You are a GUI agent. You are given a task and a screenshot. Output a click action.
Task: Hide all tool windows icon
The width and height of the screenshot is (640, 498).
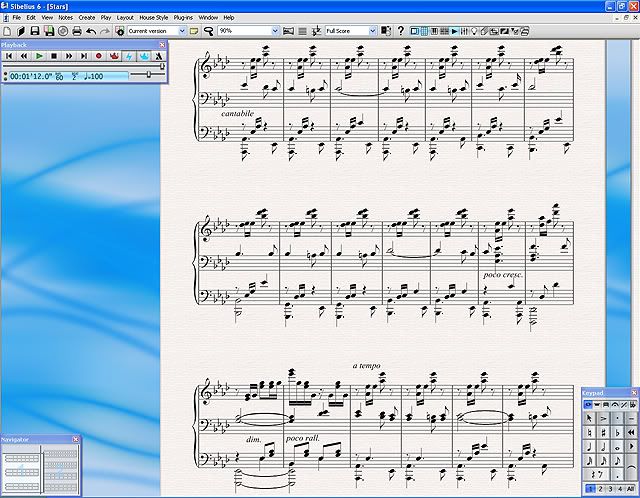point(525,31)
